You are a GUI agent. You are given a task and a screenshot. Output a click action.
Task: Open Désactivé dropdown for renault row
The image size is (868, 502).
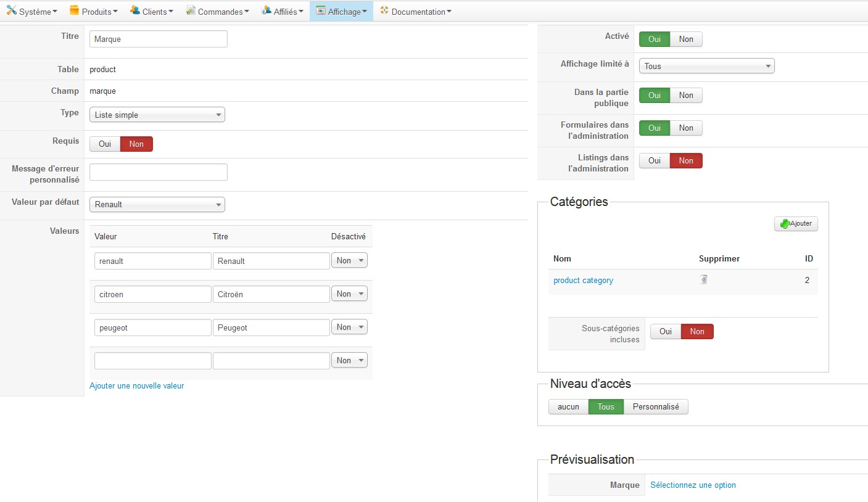pyautogui.click(x=350, y=260)
